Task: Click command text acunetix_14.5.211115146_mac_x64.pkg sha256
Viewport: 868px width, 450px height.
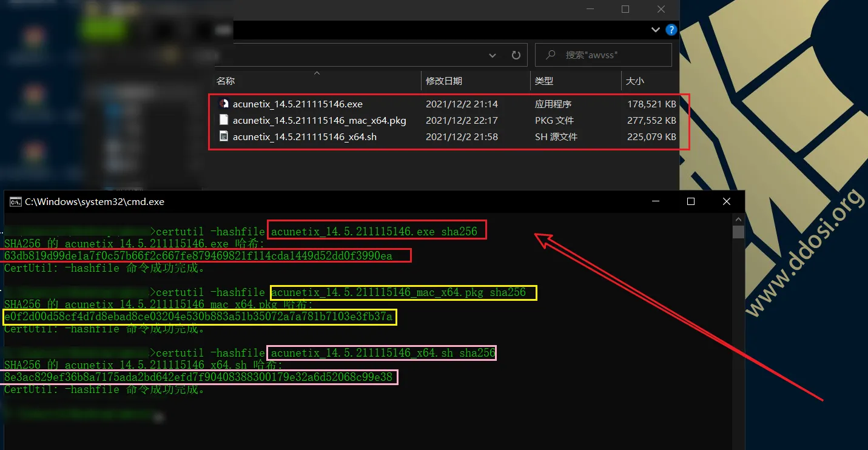Action: tap(399, 292)
